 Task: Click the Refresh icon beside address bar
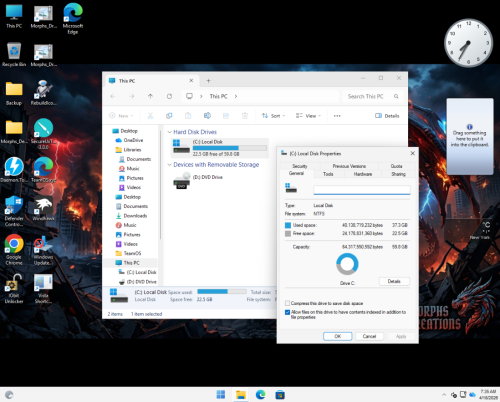coord(169,96)
